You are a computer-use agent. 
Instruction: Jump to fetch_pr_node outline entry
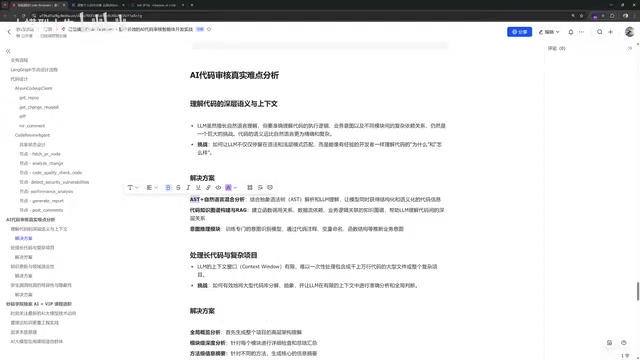[40, 154]
